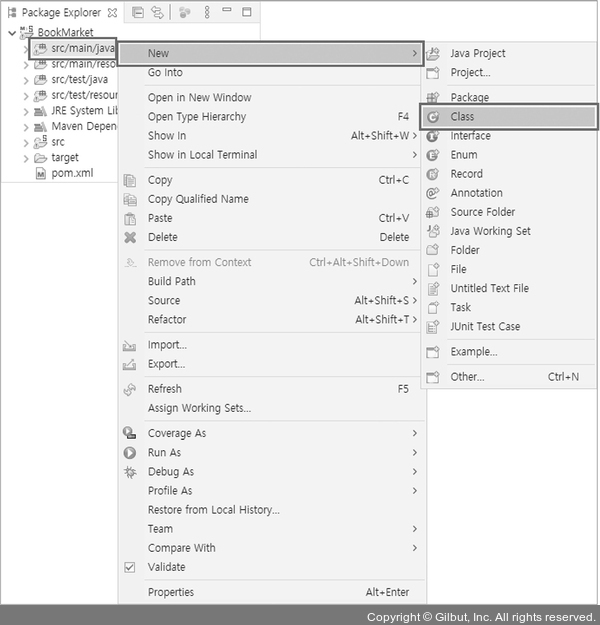The width and height of the screenshot is (600, 625).
Task: Click the Debug As bug icon
Action: 130,472
